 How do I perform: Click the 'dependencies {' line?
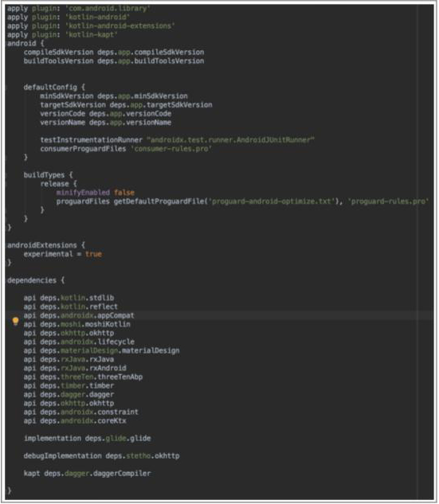coord(36,280)
